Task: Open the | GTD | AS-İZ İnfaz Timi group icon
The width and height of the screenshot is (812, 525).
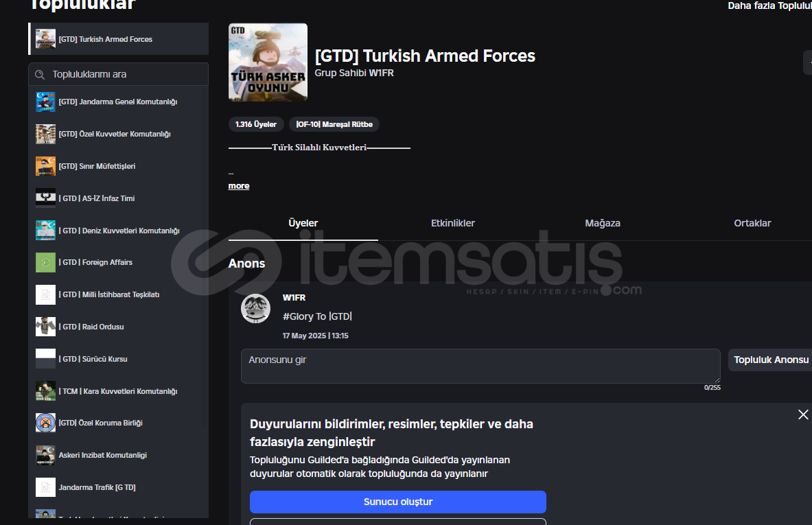Action: click(45, 198)
